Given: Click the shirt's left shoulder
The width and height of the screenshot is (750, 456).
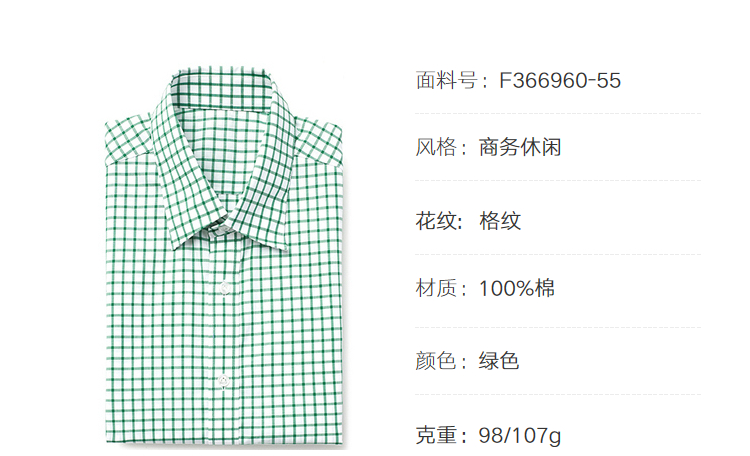Looking at the screenshot, I should coord(128,139).
